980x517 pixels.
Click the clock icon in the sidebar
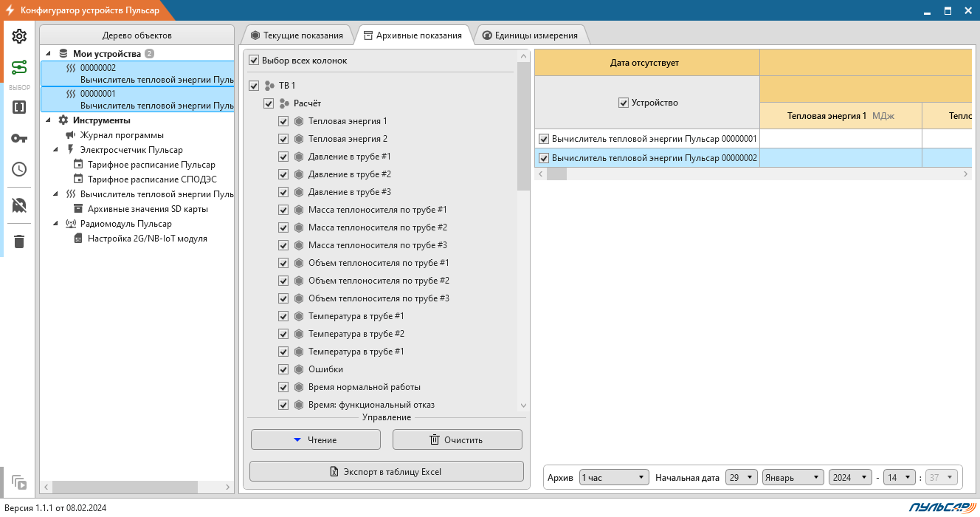pyautogui.click(x=19, y=169)
